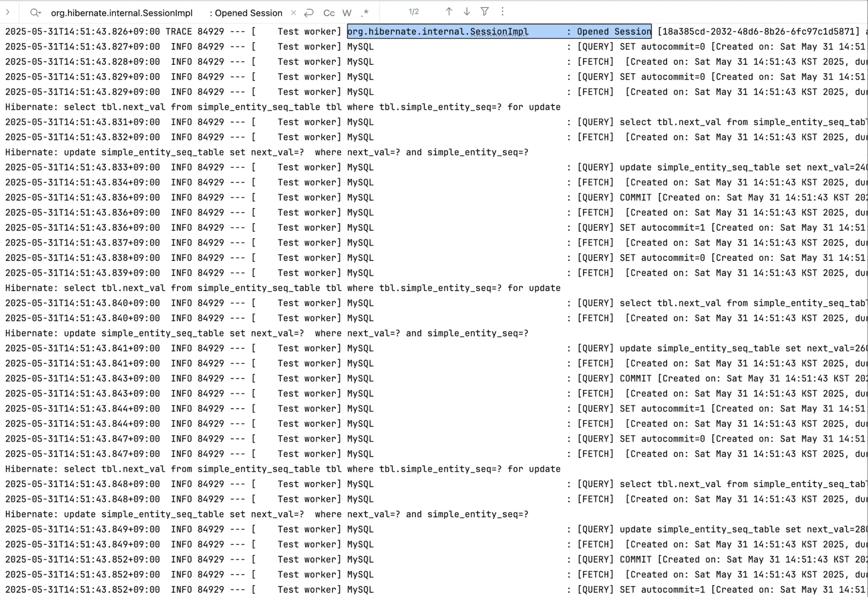Click the first COMMIT query log entry

(x=635, y=198)
